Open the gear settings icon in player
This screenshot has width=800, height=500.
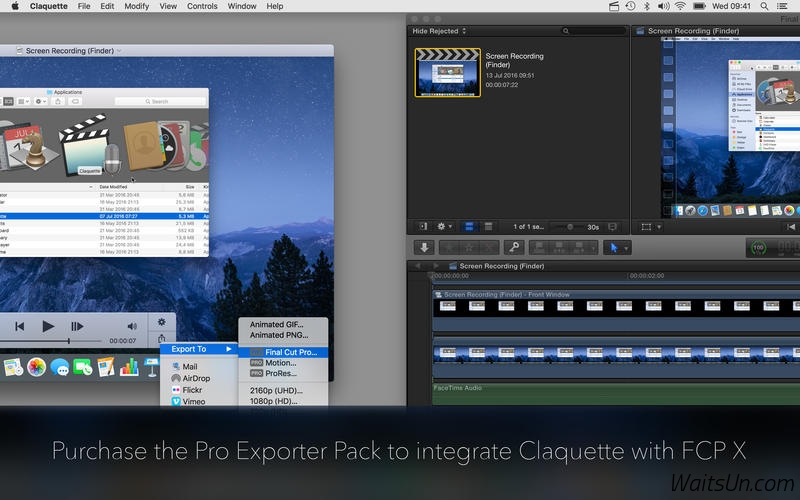click(x=162, y=321)
